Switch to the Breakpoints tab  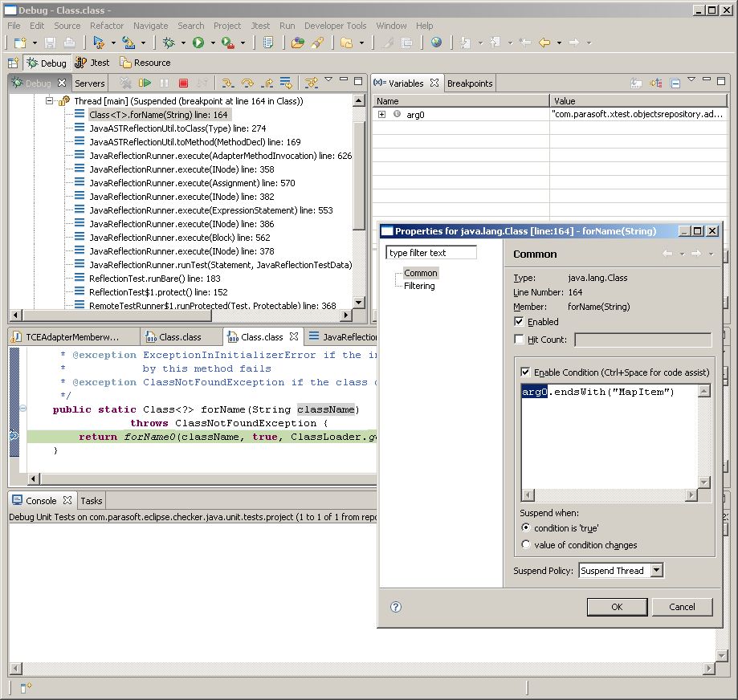coord(470,83)
